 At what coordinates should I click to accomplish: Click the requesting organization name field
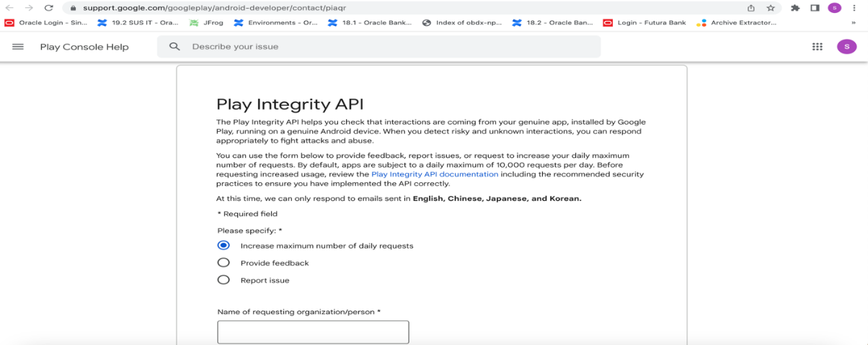point(313,332)
